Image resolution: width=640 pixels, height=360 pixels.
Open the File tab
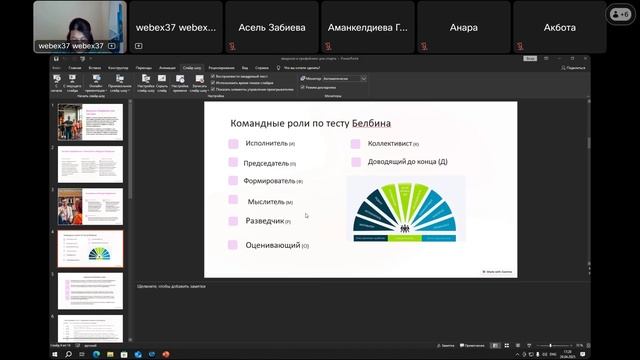click(x=56, y=68)
